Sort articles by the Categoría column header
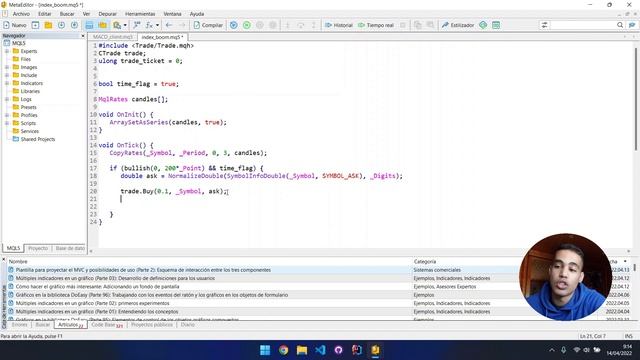 [424, 262]
